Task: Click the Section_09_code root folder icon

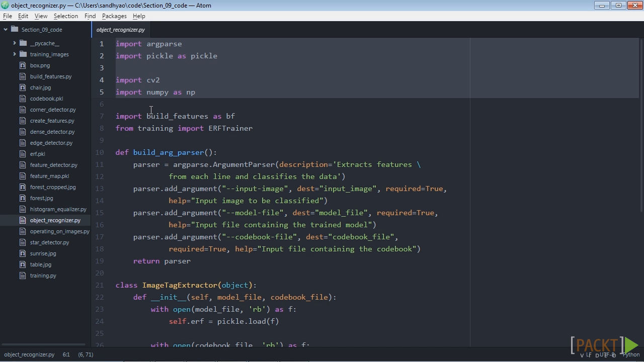Action: [x=15, y=30]
